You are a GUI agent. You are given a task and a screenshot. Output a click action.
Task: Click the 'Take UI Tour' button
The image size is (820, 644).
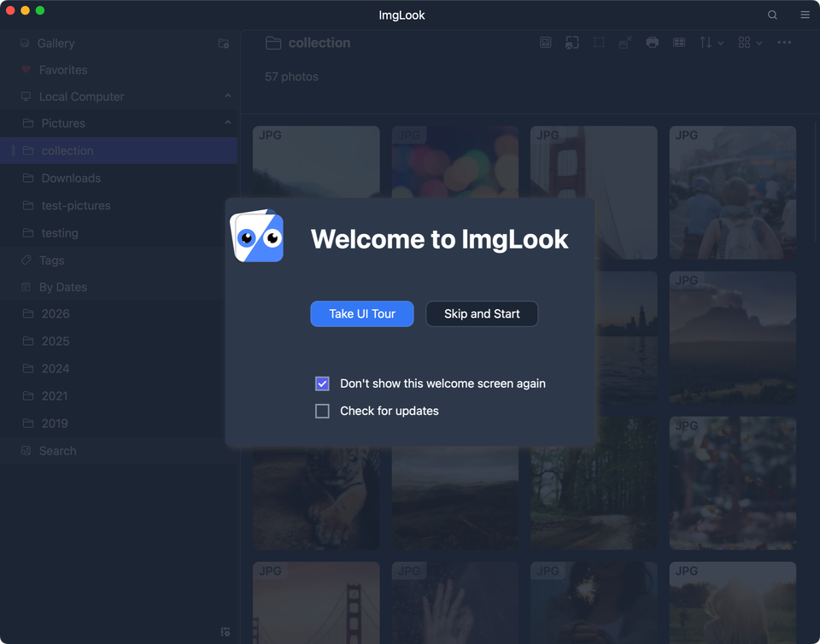tap(361, 313)
